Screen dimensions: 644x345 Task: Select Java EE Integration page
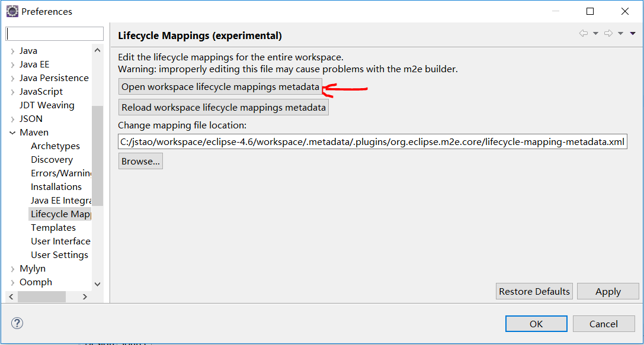point(61,200)
